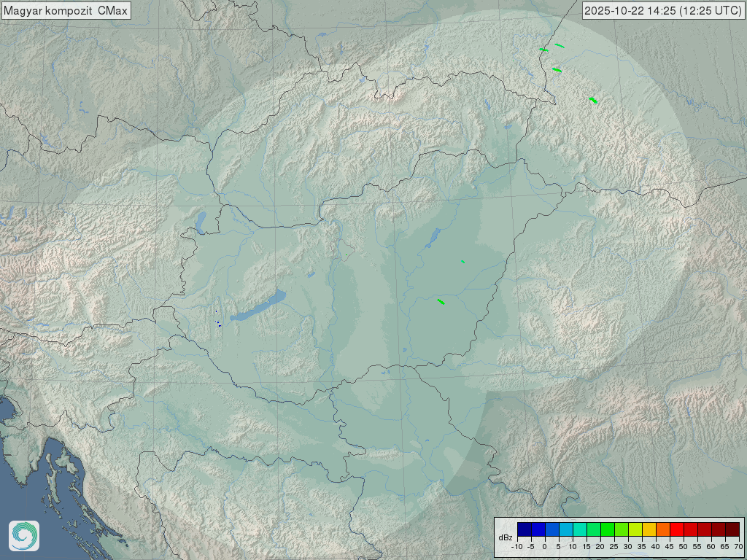747x560 pixels.
Task: Click Lake Balaton on the map
Action: coord(259,307)
